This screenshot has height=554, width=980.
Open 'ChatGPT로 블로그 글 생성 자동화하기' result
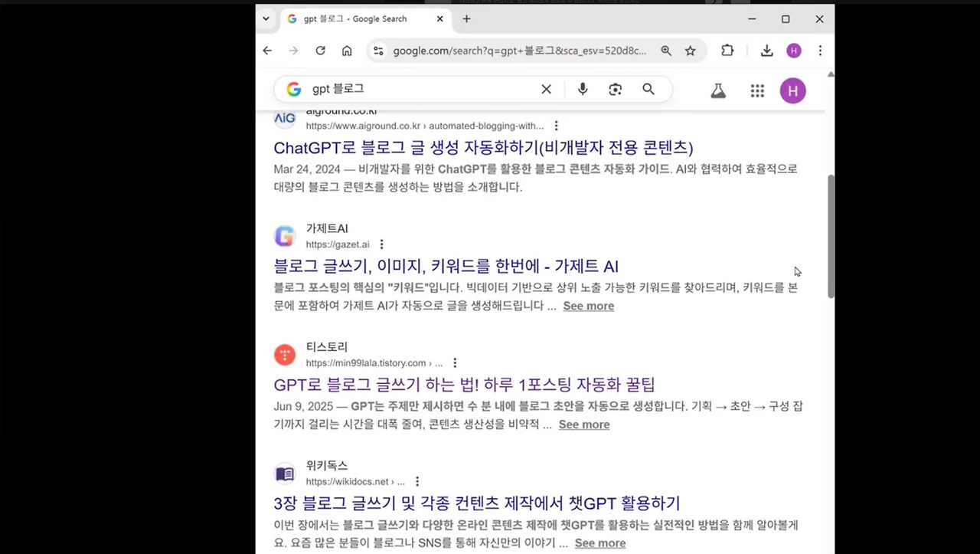click(x=483, y=147)
